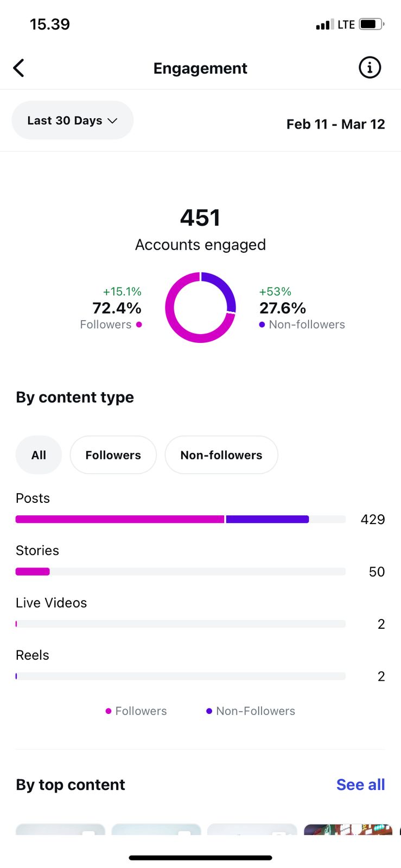Image resolution: width=401 pixels, height=868 pixels.
Task: Tap the purple Non-Followers legend dot below the bars
Action: click(x=209, y=711)
